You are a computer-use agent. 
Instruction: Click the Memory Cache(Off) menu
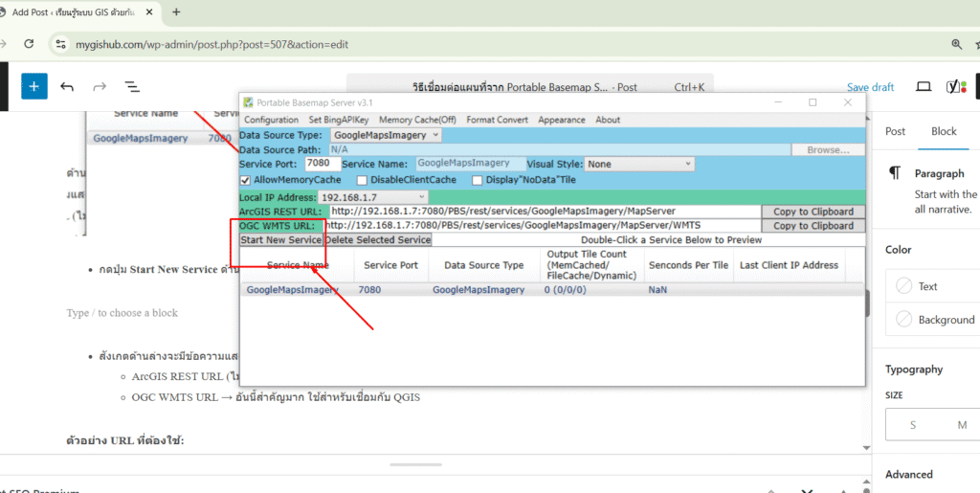pos(417,120)
